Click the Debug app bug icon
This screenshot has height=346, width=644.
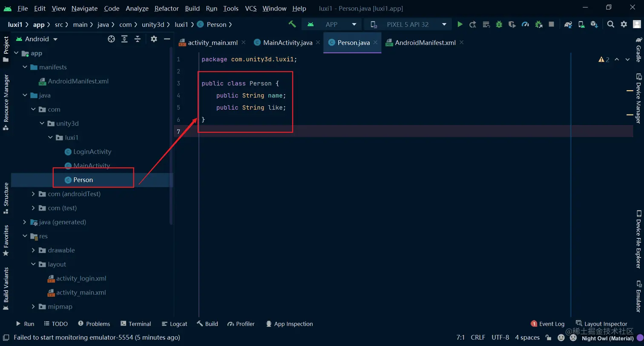[x=499, y=25]
